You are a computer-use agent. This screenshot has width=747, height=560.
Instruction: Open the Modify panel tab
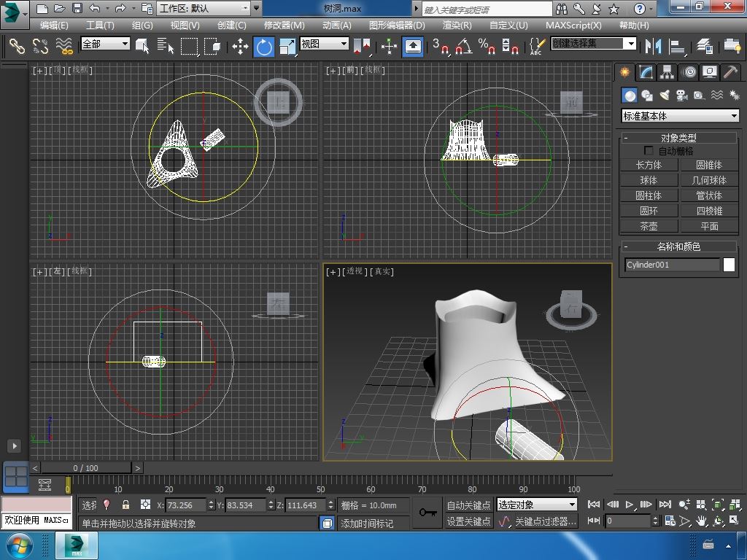pyautogui.click(x=645, y=72)
